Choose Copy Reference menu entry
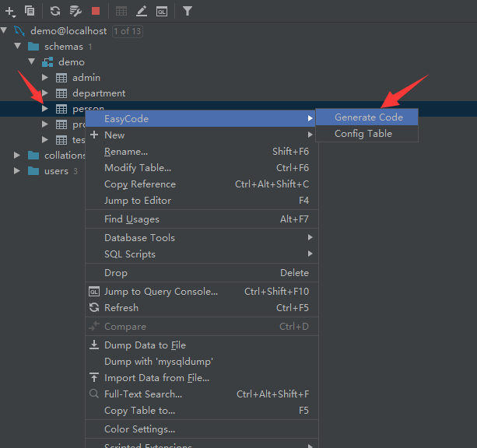477x448 pixels. [x=202, y=184]
